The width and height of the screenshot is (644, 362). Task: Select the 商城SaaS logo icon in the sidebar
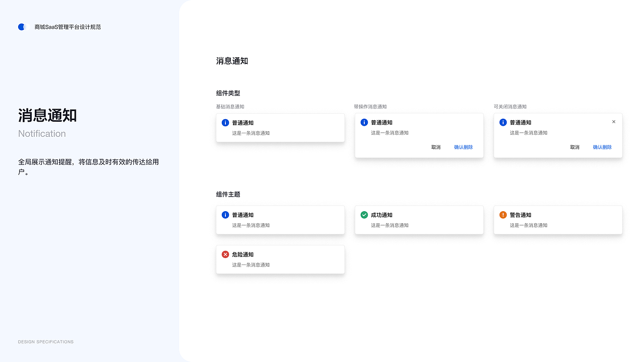(x=22, y=27)
